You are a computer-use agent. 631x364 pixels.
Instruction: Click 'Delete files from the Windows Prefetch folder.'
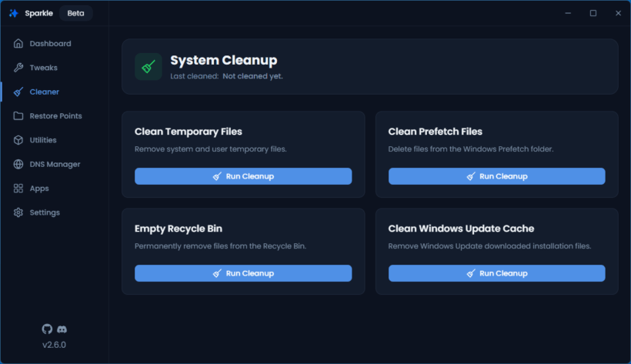pyautogui.click(x=471, y=149)
